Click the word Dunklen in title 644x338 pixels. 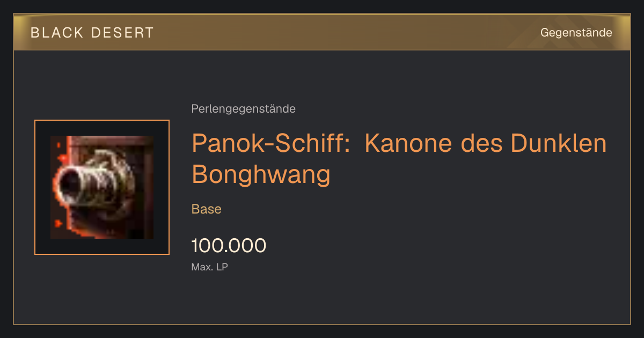click(x=559, y=144)
